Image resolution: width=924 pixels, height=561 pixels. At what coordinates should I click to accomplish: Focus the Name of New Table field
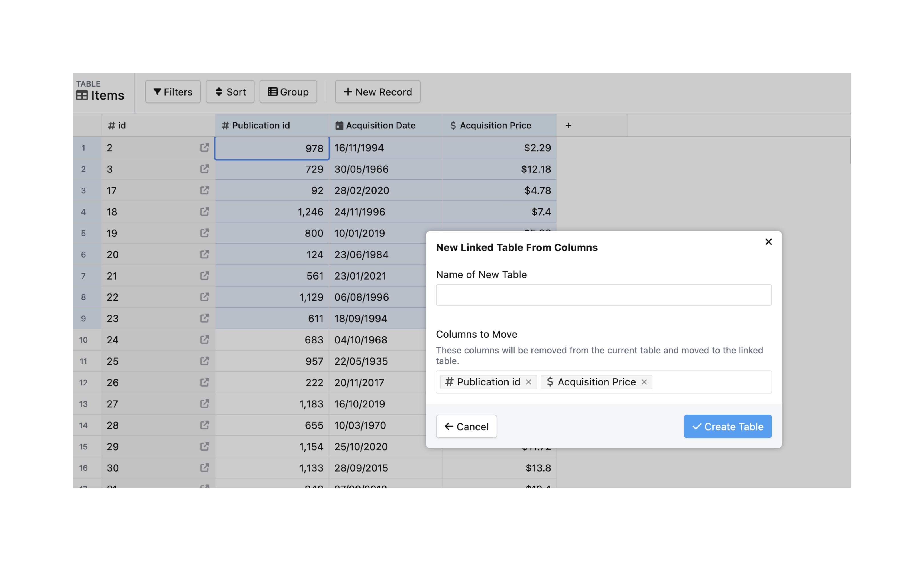(603, 295)
